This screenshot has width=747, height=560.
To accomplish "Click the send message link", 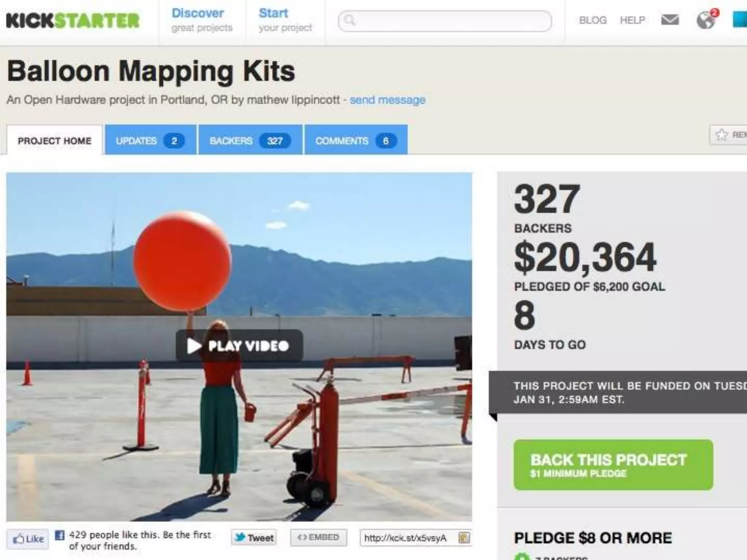I will (387, 100).
